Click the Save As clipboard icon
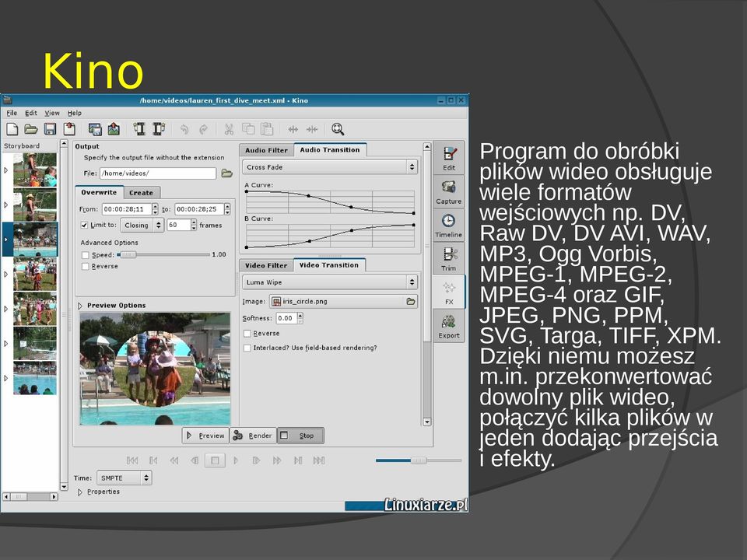747x560 pixels. coord(69,129)
